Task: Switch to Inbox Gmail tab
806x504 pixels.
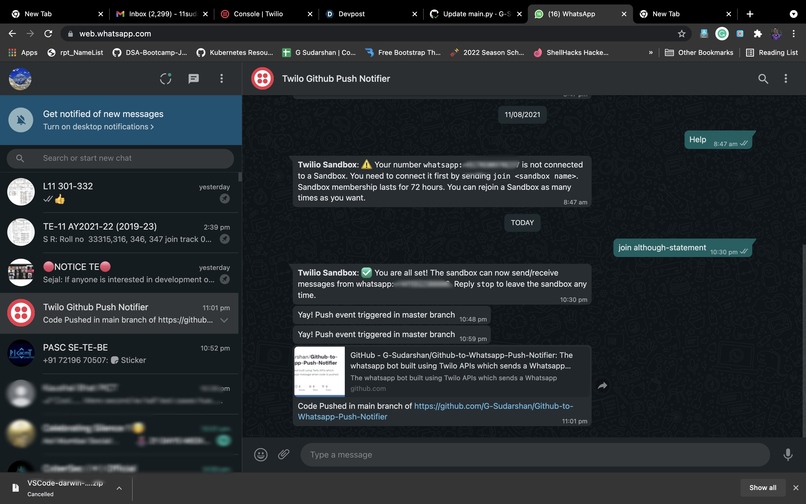Action: (x=162, y=14)
